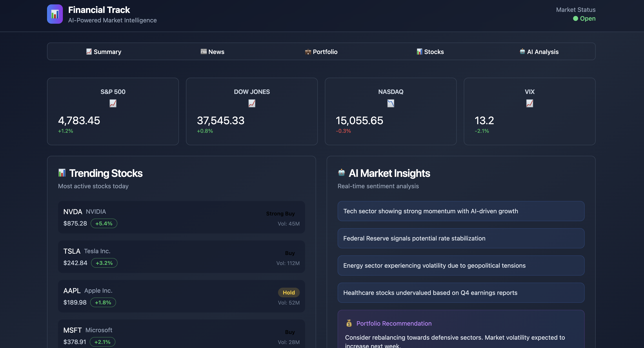The height and width of the screenshot is (348, 644).
Task: Click the Healthcare stocks undervalued insight
Action: click(461, 292)
